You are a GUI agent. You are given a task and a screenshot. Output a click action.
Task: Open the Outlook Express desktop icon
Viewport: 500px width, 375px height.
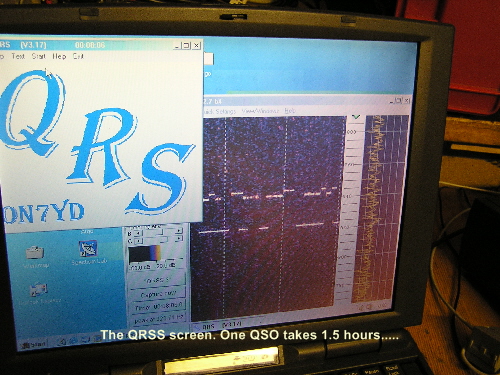(x=39, y=290)
